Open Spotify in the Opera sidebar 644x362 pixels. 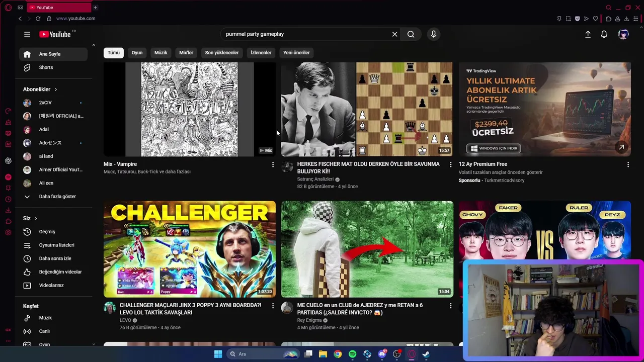[x=8, y=177]
